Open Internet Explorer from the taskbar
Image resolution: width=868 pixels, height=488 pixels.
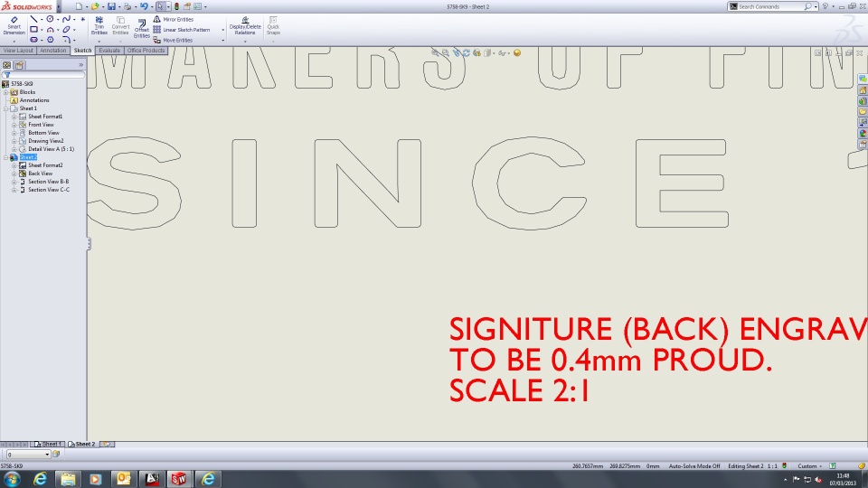tap(40, 479)
